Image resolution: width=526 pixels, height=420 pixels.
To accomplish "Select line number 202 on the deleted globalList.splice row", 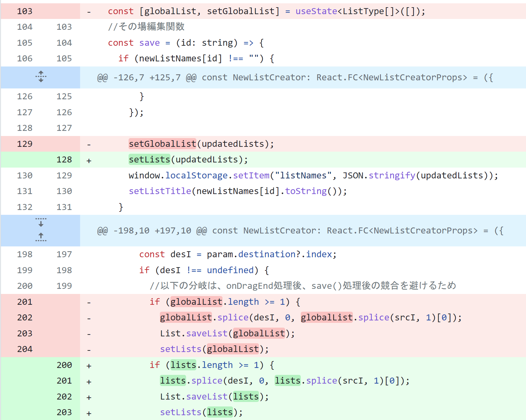I will [25, 317].
